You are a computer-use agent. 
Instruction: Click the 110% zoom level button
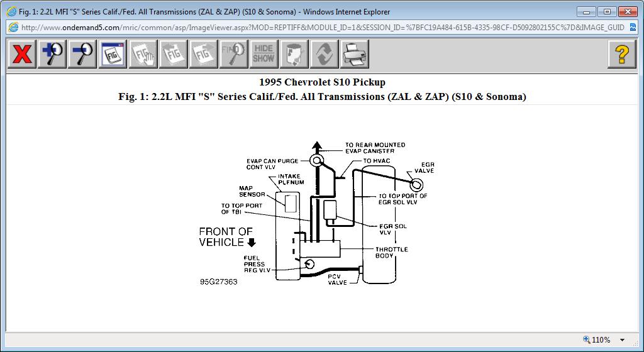tap(597, 339)
